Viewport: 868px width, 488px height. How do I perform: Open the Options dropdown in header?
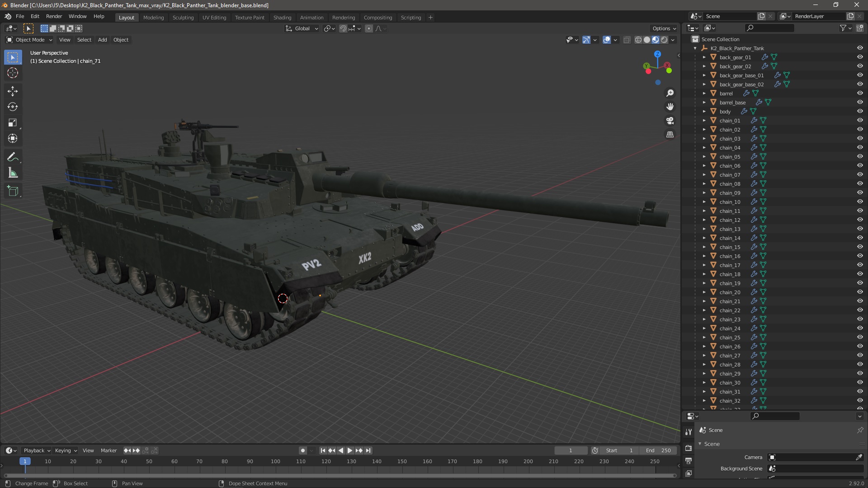click(x=664, y=28)
